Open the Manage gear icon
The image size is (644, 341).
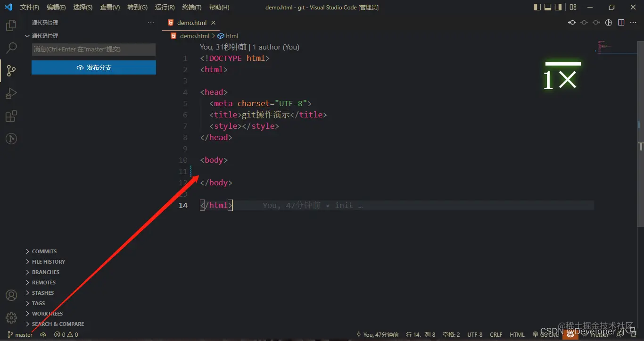pos(11,317)
